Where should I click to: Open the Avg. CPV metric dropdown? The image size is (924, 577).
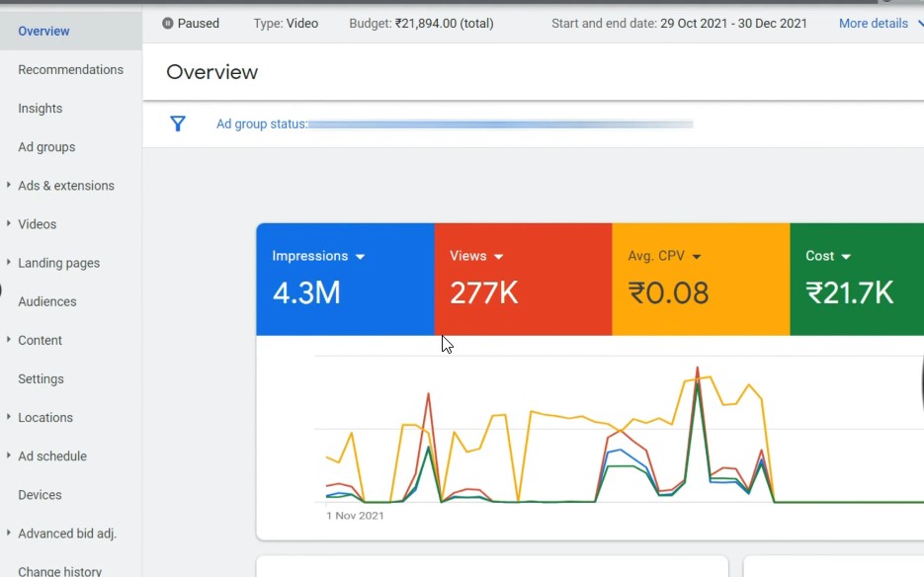point(697,257)
